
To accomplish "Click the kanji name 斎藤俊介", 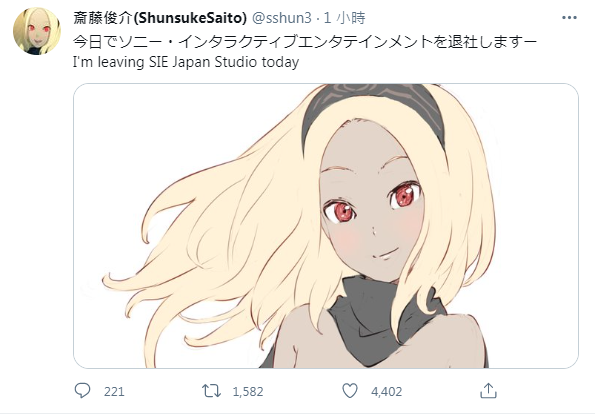I will [102, 18].
